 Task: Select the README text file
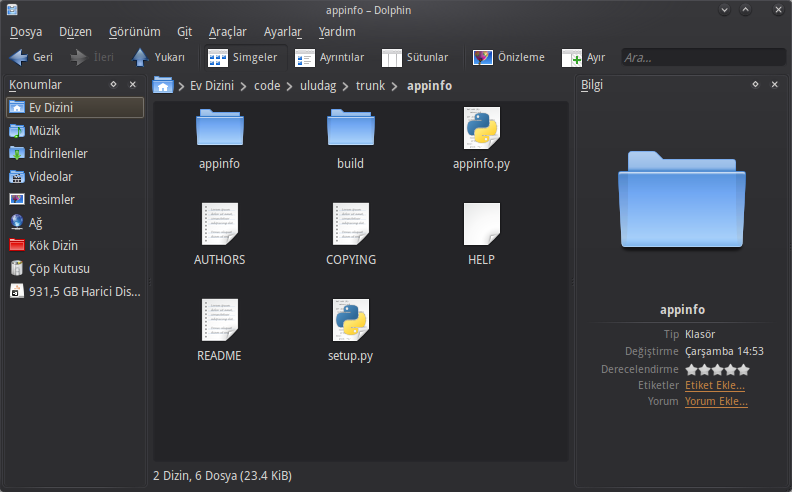pos(220,320)
